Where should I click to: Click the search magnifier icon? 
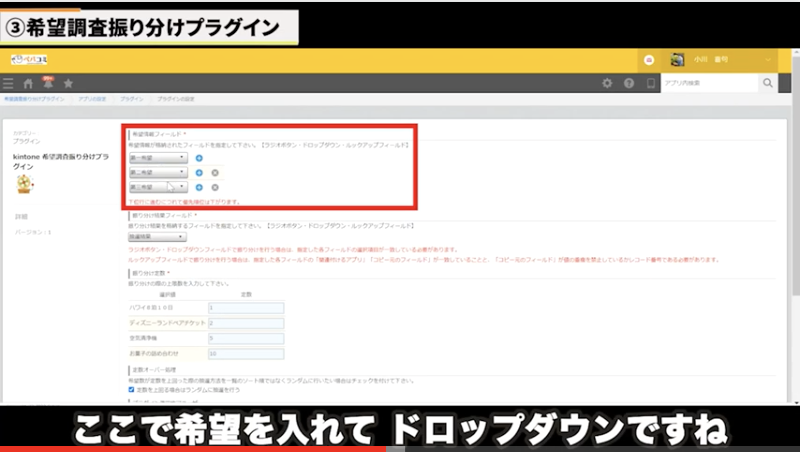coord(767,84)
